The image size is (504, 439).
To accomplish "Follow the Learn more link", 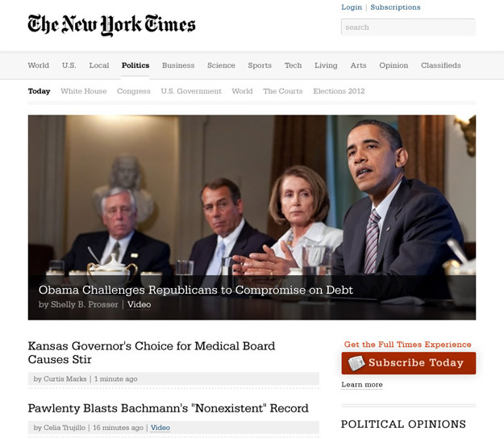I will pyautogui.click(x=362, y=385).
